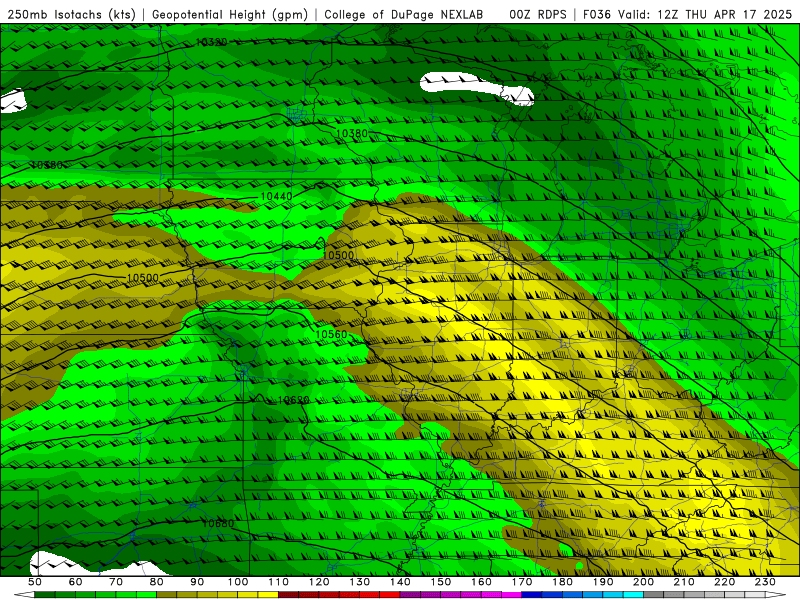Click the 10320 height contour label

coord(212,42)
